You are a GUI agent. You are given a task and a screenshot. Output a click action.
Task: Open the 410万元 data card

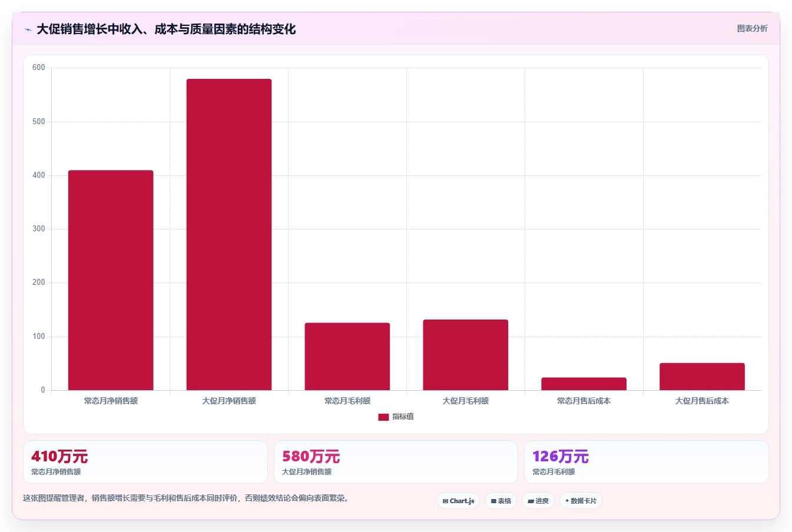pyautogui.click(x=145, y=462)
